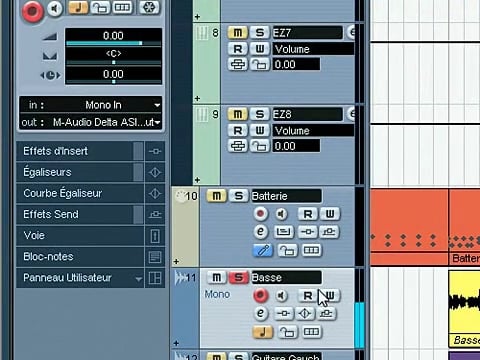The height and width of the screenshot is (360, 480).
Task: Open the EZ8 Volume parameter field
Action: coord(313,131)
